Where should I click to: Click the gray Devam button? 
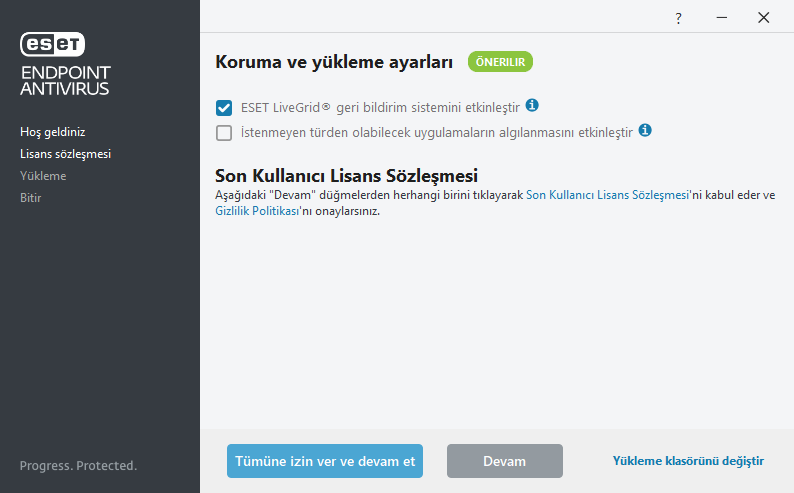click(504, 461)
